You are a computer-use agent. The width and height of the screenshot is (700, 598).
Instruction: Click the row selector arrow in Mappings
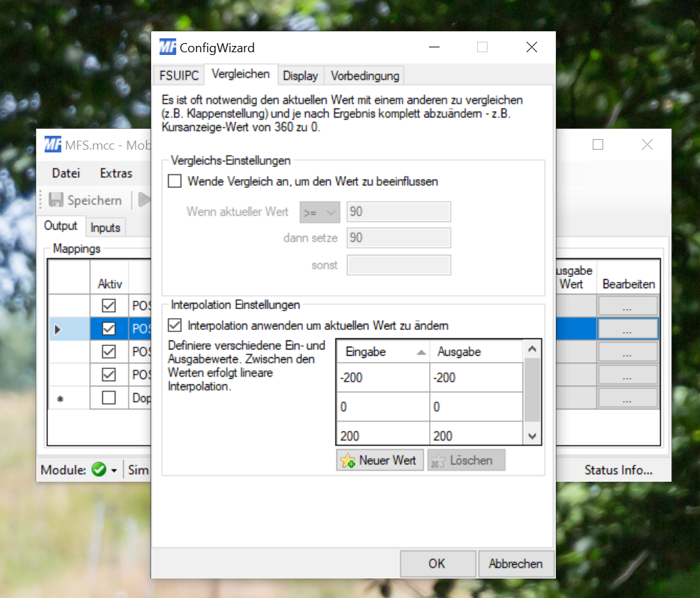tap(57, 330)
